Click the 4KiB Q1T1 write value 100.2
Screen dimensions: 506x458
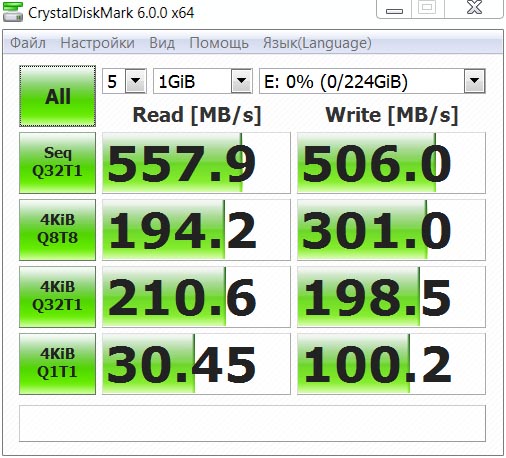391,364
